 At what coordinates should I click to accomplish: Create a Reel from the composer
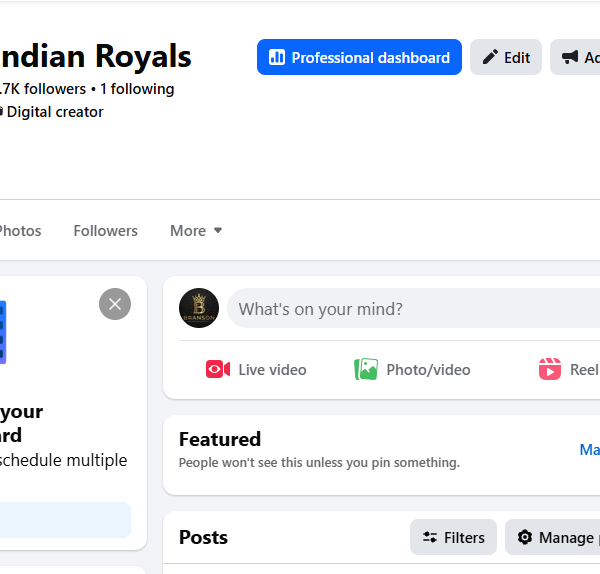(x=569, y=370)
